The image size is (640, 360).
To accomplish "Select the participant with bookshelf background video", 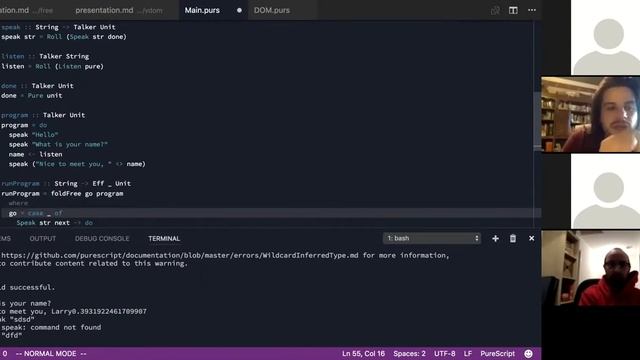I will (591, 114).
